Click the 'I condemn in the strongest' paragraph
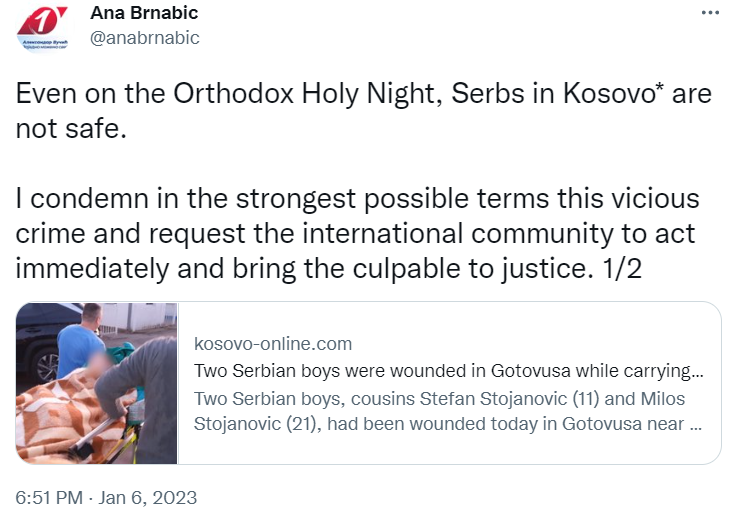The height and width of the screenshot is (514, 730). 357,236
